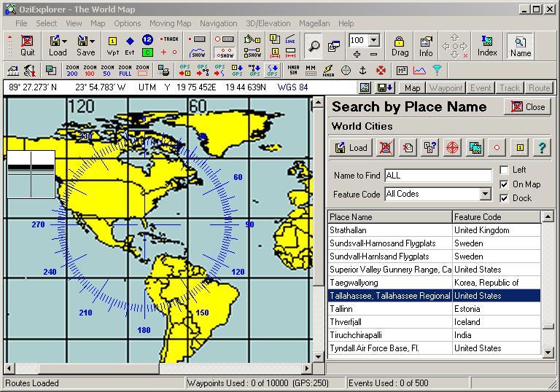The width and height of the screenshot is (560, 392).
Task: Click the red lifebuoy icon in toolbar
Action: tap(381, 71)
